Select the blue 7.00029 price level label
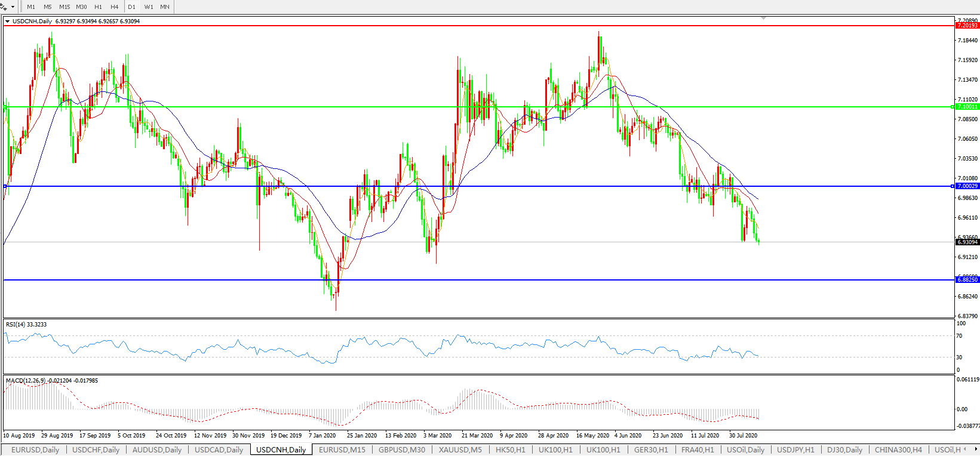980x456 pixels. (x=967, y=186)
